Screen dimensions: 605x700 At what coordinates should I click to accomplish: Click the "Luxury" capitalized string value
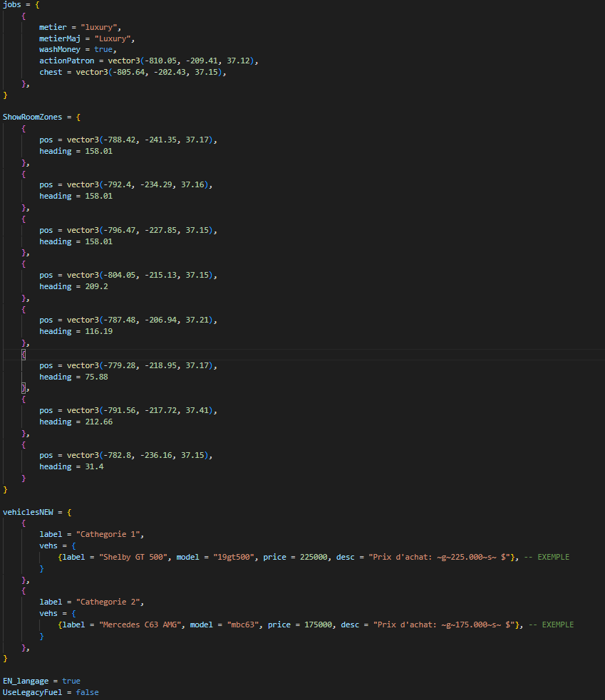[113, 39]
